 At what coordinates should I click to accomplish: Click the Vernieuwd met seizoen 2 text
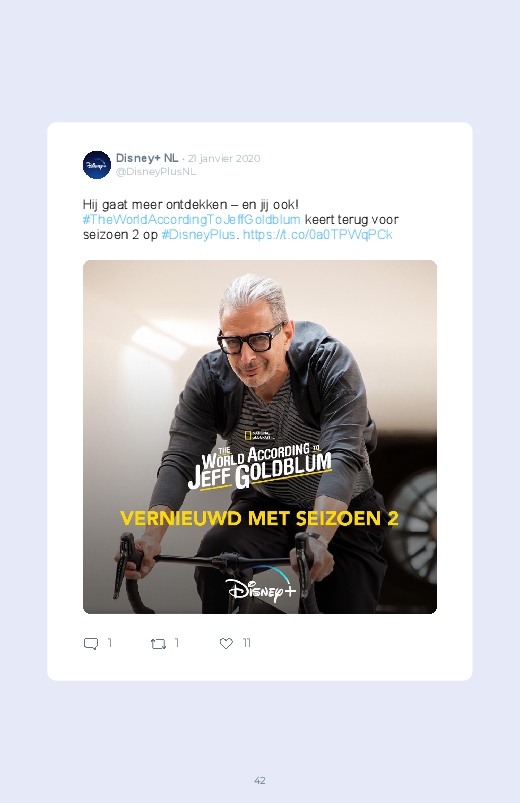(x=259, y=518)
